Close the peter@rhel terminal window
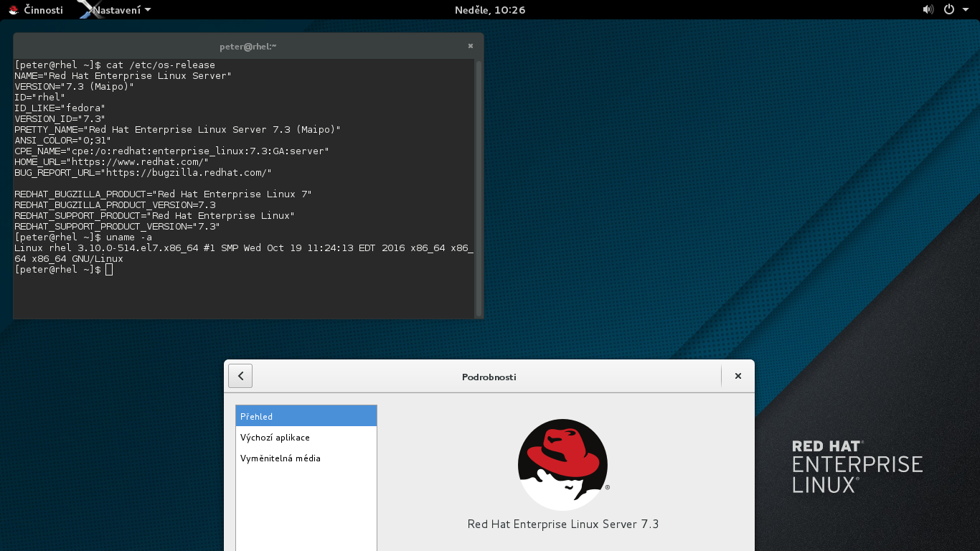The width and height of the screenshot is (980, 551). pyautogui.click(x=471, y=46)
